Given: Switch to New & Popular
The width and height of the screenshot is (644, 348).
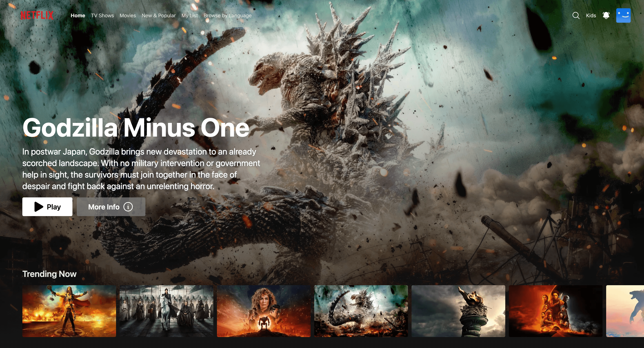Looking at the screenshot, I should tap(159, 15).
